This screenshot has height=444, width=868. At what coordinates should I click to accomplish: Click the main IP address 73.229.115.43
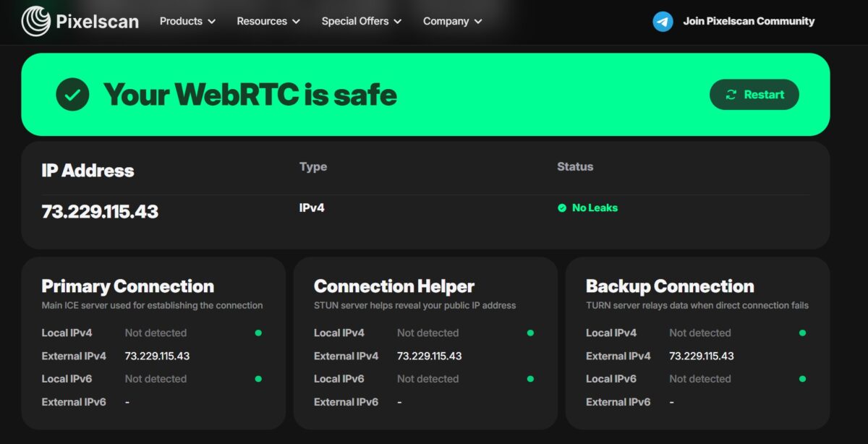[x=100, y=211]
